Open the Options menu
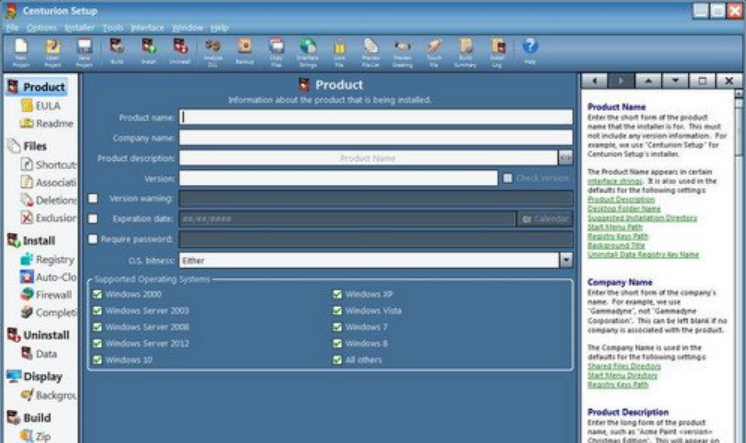Image resolution: width=746 pixels, height=443 pixels. (41, 28)
